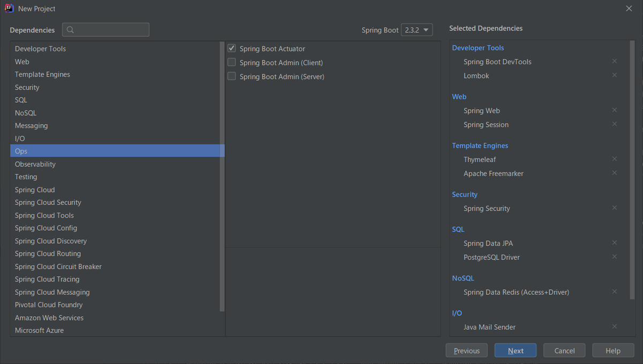Click Lombok in selected dependencies

pyautogui.click(x=476, y=75)
